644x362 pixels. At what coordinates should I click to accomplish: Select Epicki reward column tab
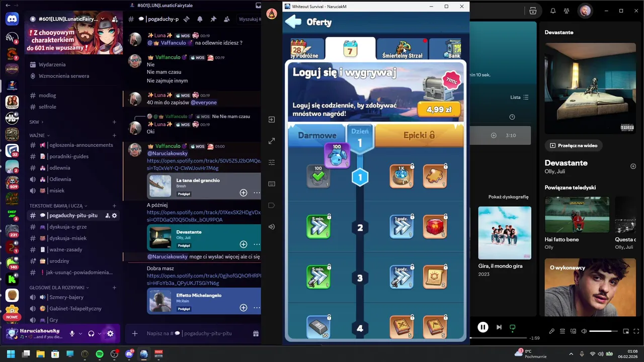pyautogui.click(x=419, y=135)
